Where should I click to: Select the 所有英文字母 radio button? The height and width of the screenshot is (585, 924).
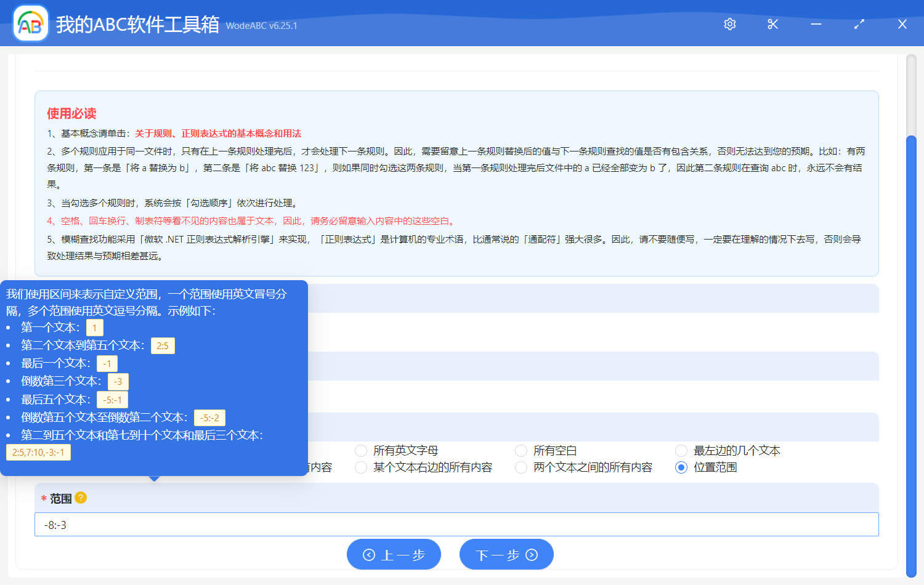point(360,450)
